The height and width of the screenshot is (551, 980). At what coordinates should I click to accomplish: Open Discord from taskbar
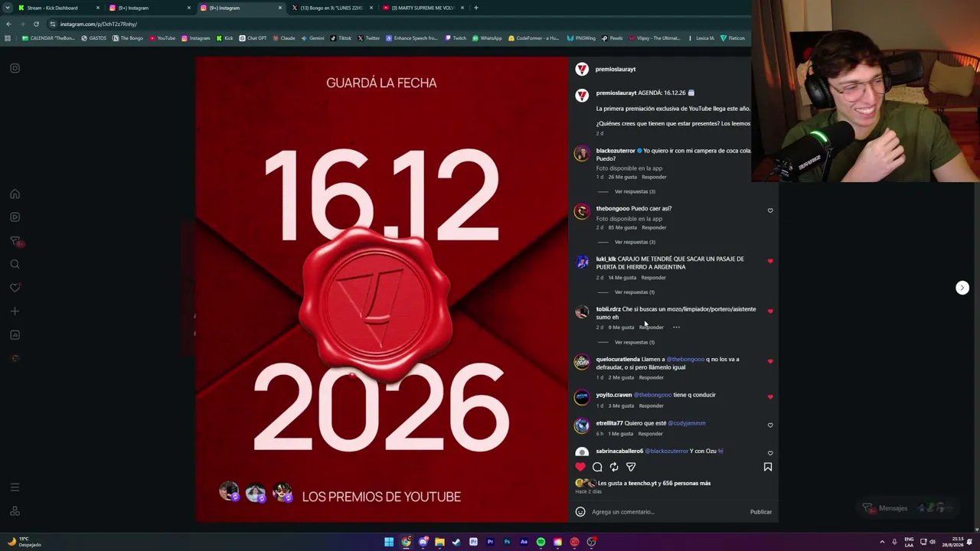(x=423, y=543)
